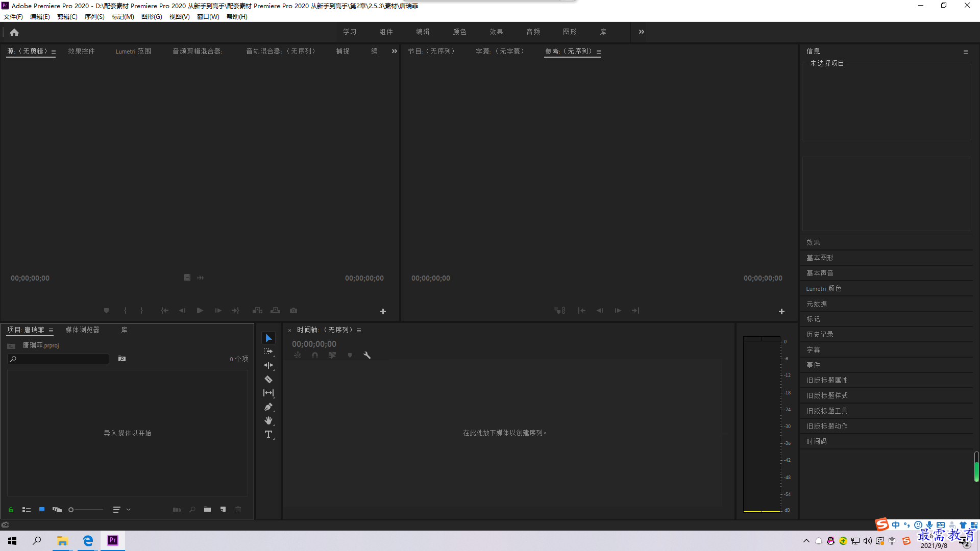Step back one frame in Source monitor
This screenshot has height=551, width=980.
pyautogui.click(x=182, y=311)
